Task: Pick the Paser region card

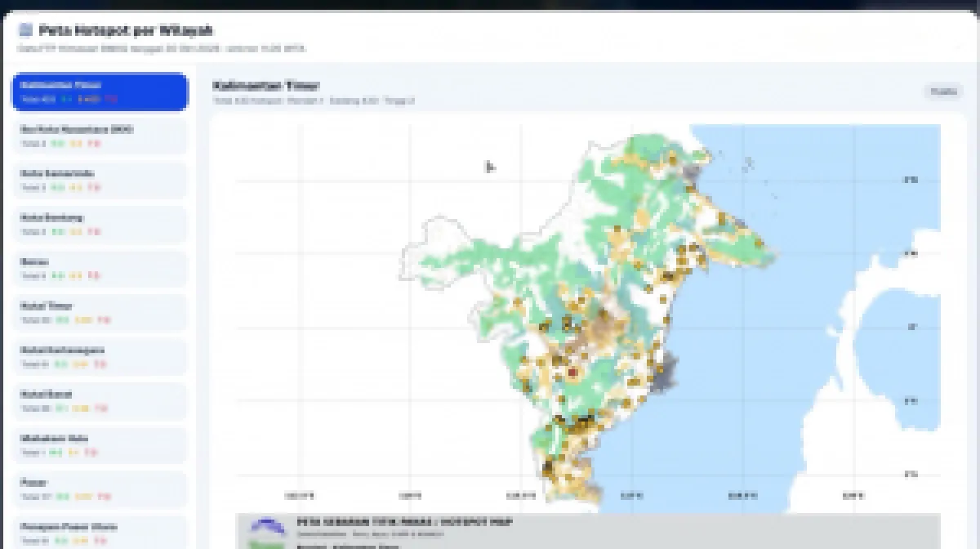Action: tap(100, 489)
